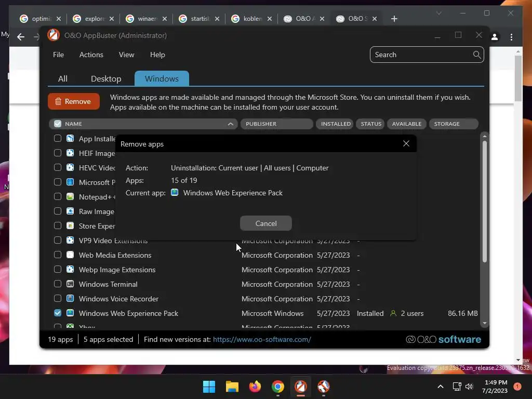Click the Webp Image Extensions icon
This screenshot has width=532, height=399.
pos(70,270)
